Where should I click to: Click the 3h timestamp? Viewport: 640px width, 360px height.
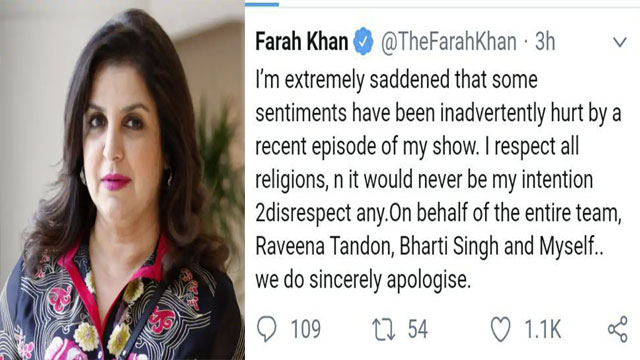(x=545, y=41)
